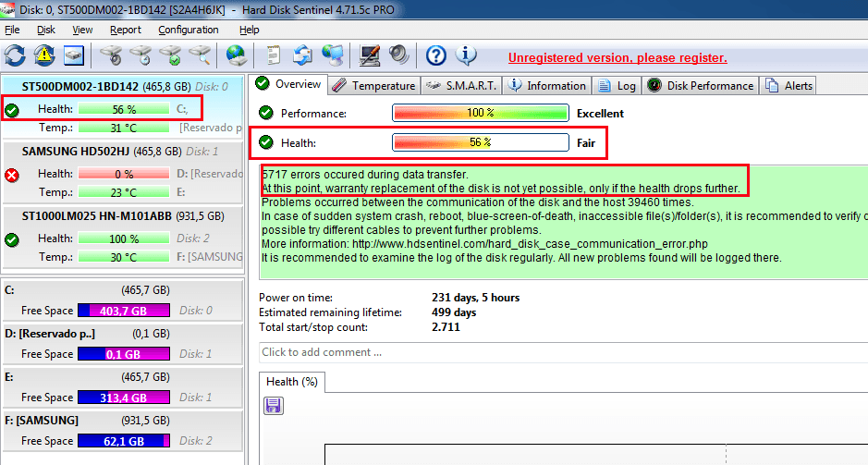Open the monitor-with-screwdriver configuration icon
The height and width of the screenshot is (465, 868).
pyautogui.click(x=369, y=55)
